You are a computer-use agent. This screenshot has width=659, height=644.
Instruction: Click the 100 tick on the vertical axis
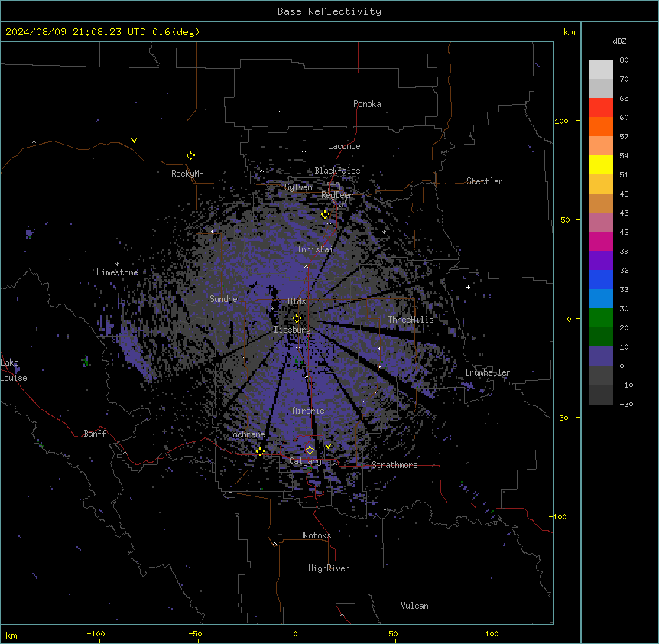[561, 121]
